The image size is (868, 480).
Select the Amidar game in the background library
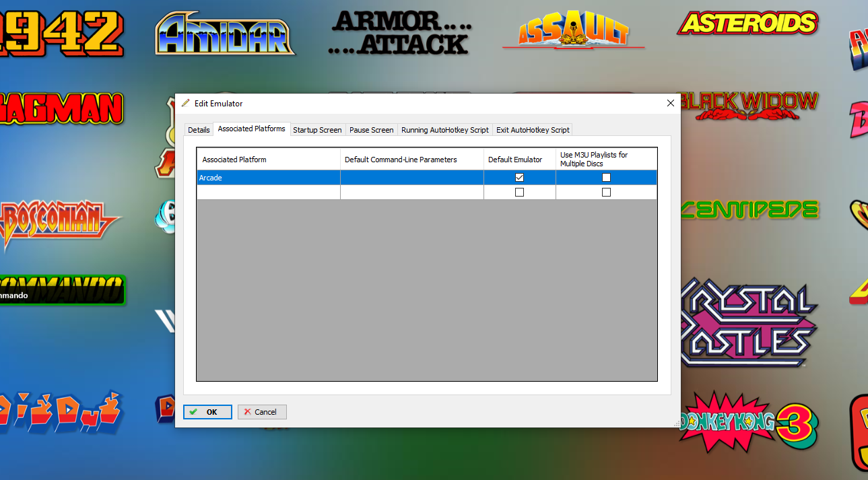[x=225, y=33]
